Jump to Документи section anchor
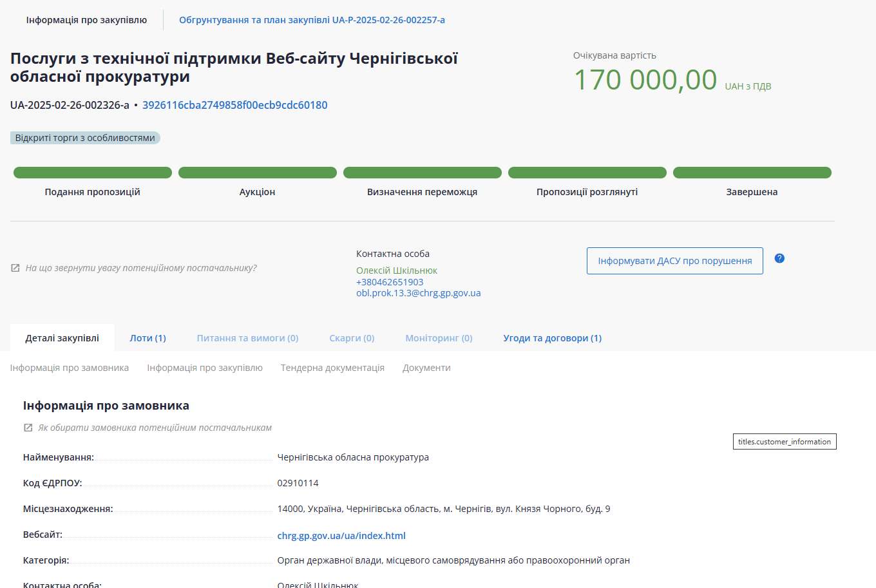The width and height of the screenshot is (876, 588). click(x=426, y=368)
